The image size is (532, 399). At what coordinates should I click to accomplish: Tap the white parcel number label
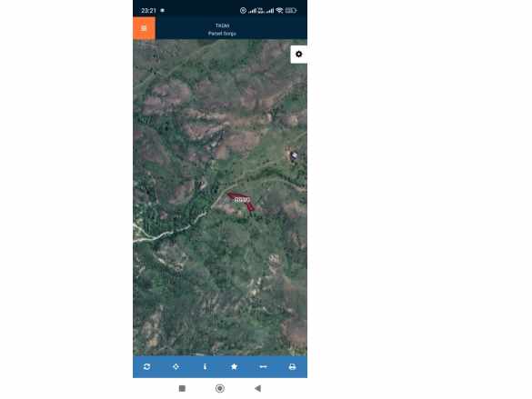242,200
